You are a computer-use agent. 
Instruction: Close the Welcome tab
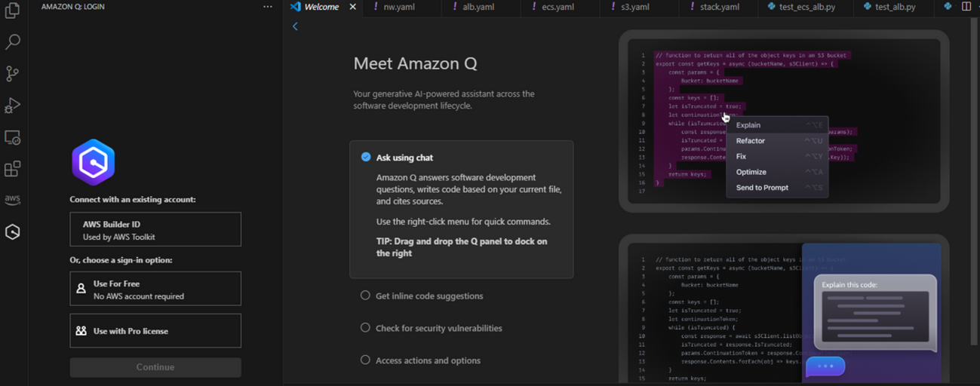coord(352,7)
